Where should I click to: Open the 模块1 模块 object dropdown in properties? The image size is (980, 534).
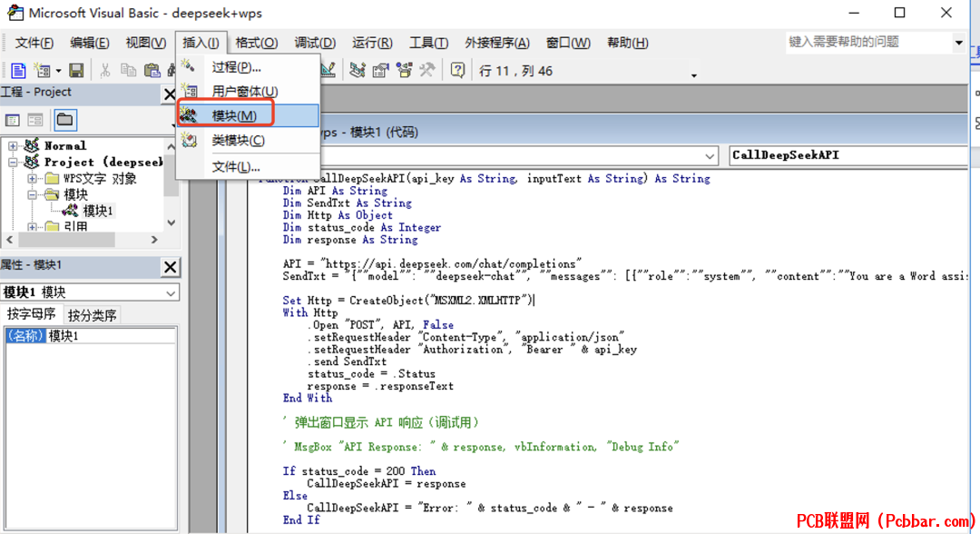click(171, 292)
